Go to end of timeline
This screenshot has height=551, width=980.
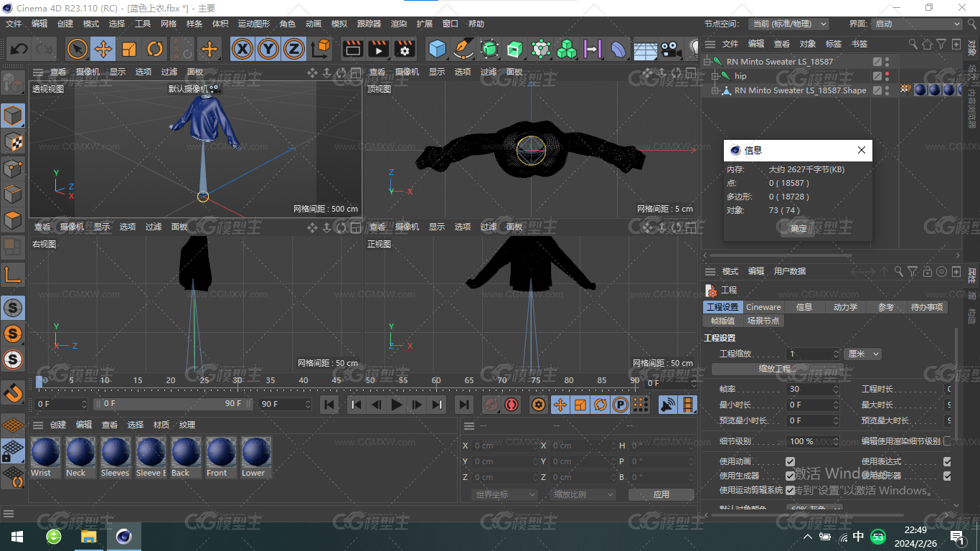click(x=464, y=405)
